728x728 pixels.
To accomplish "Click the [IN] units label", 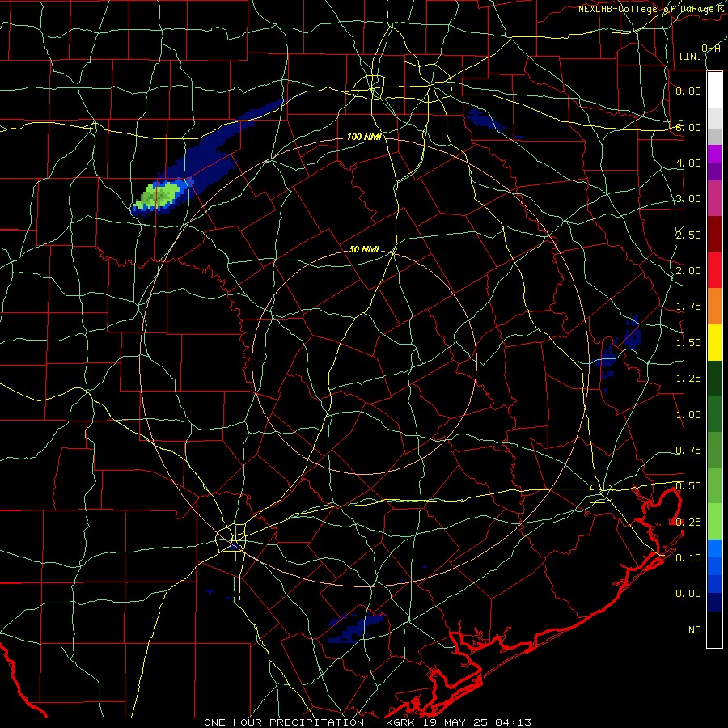I will (690, 56).
